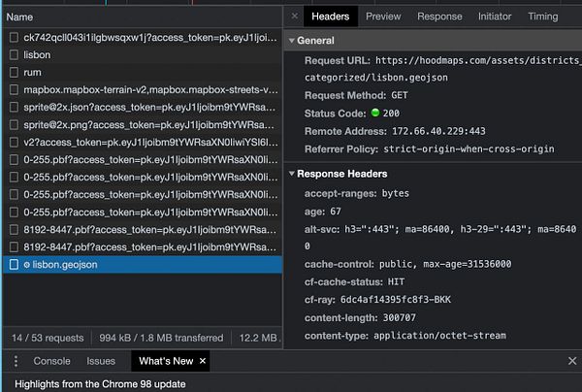This screenshot has height=392, width=582.
Task: Click the content-type application/octet-stream header
Action: pos(404,336)
